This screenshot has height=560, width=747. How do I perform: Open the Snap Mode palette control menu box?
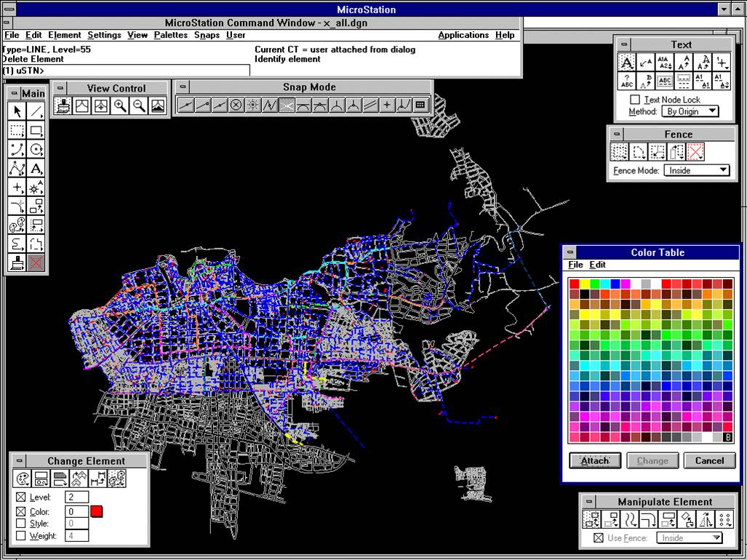click(x=183, y=87)
